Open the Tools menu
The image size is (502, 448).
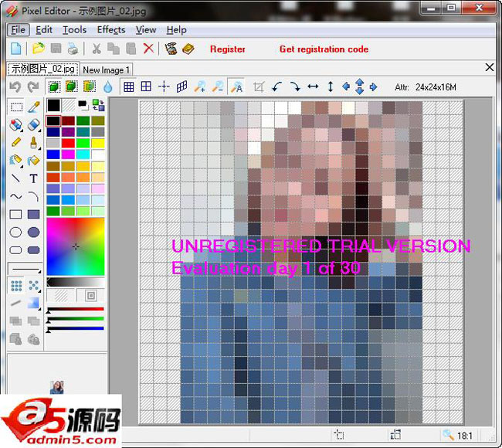[x=74, y=30]
